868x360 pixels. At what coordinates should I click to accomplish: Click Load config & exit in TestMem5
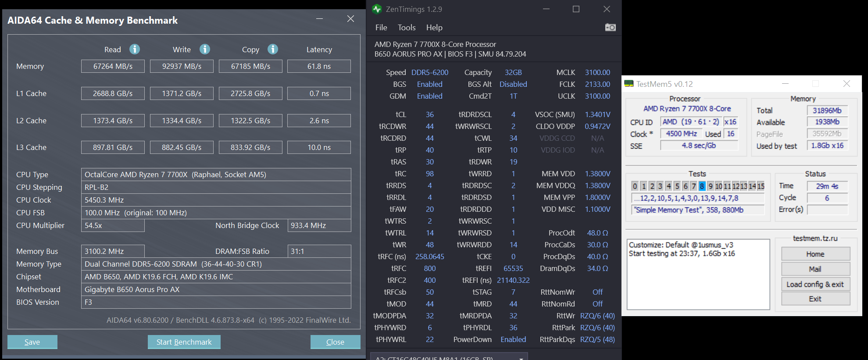pyautogui.click(x=816, y=284)
